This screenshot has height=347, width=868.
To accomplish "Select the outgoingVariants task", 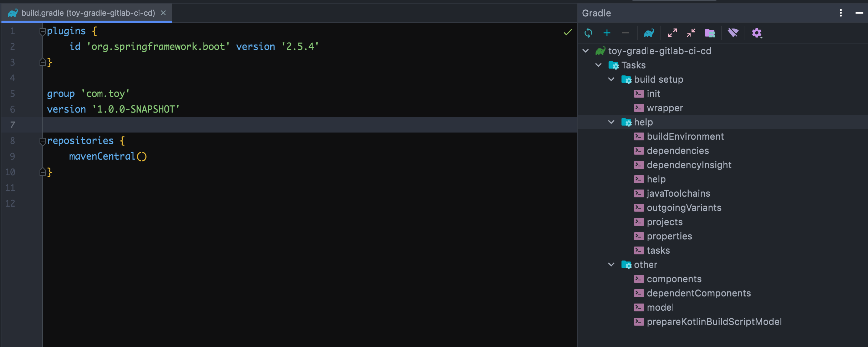I will click(x=684, y=208).
